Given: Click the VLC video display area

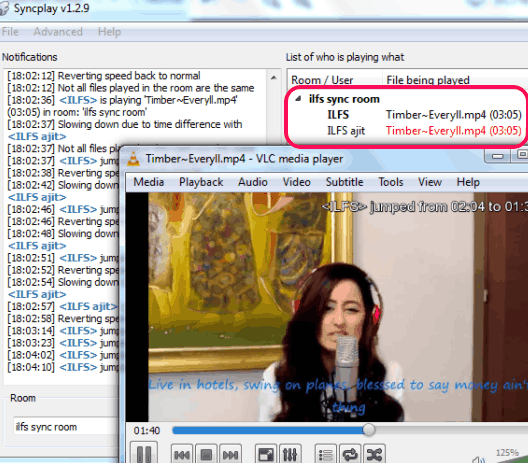Looking at the screenshot, I should (327, 306).
